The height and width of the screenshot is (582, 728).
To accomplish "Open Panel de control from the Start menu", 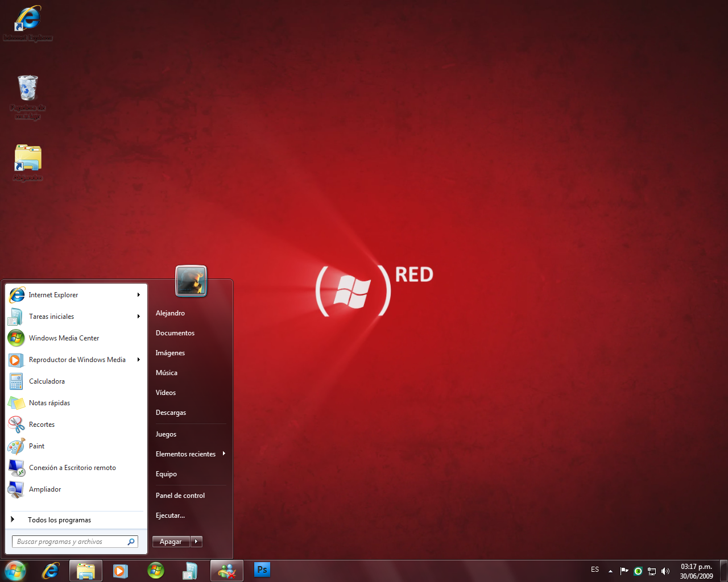I will pyautogui.click(x=180, y=495).
